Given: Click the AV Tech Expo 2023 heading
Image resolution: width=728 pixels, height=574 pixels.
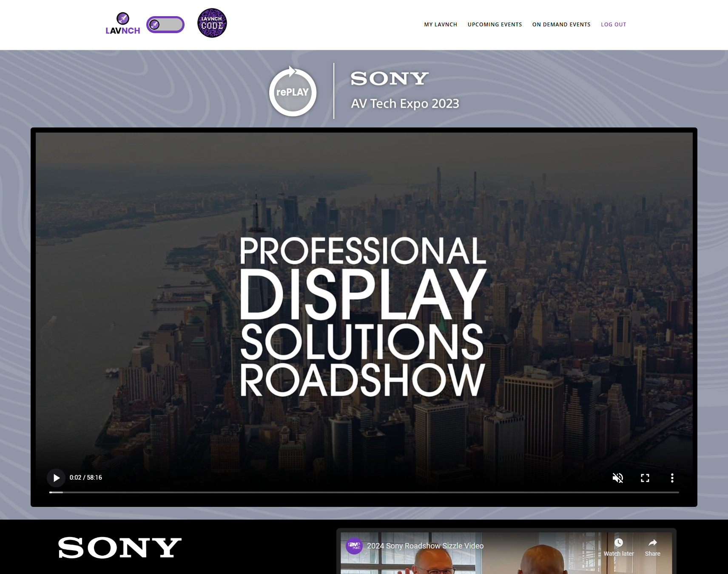Looking at the screenshot, I should (405, 104).
